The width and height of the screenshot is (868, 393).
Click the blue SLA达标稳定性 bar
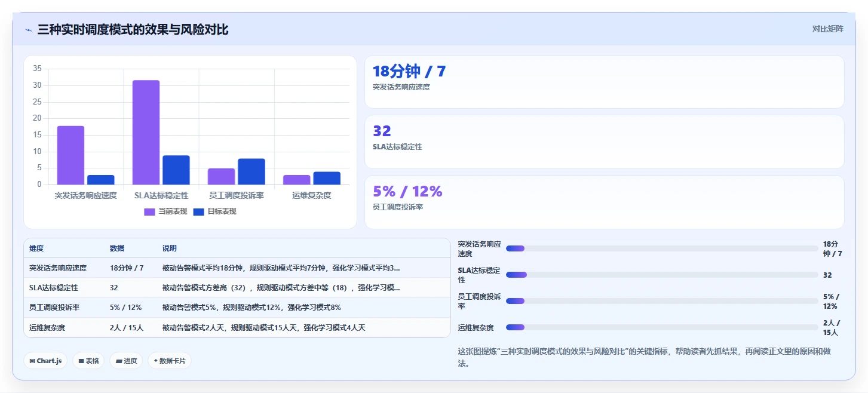(176, 170)
